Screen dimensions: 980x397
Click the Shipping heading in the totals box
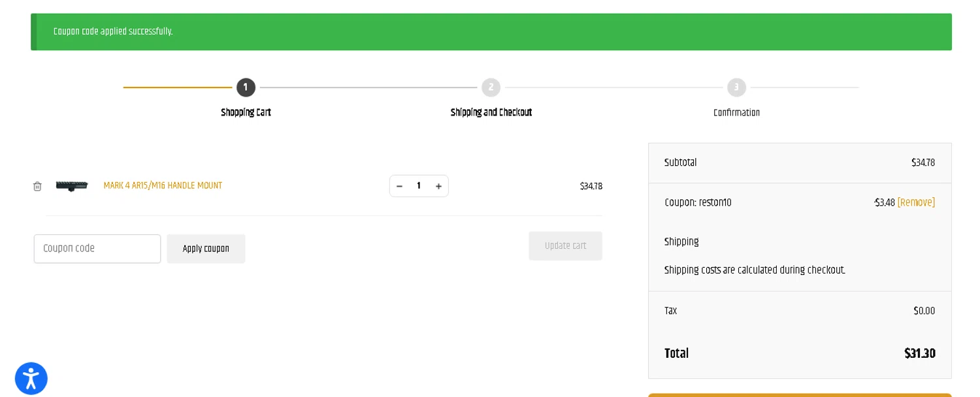681,242
